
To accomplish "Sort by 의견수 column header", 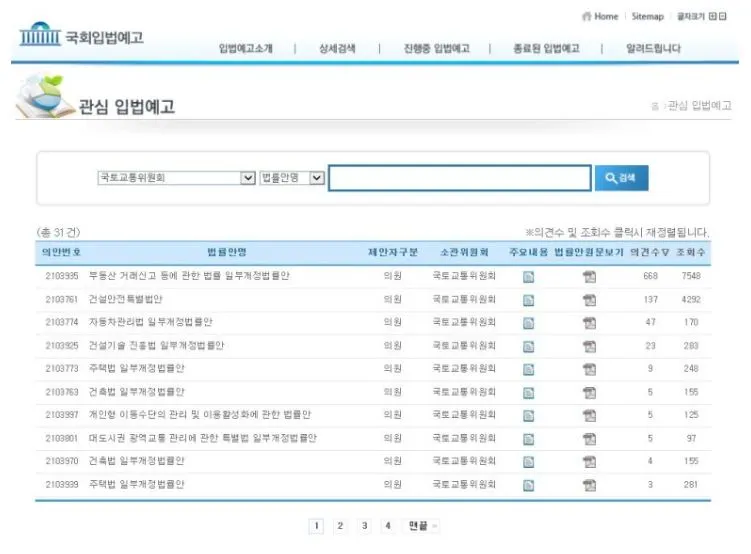I will click(649, 252).
